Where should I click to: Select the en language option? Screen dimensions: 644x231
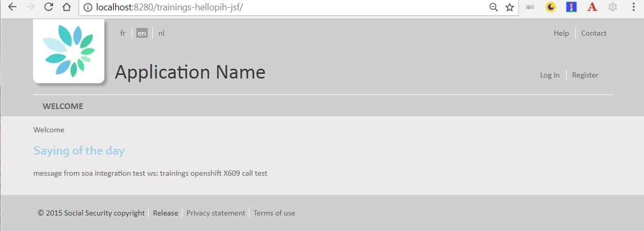coord(142,33)
